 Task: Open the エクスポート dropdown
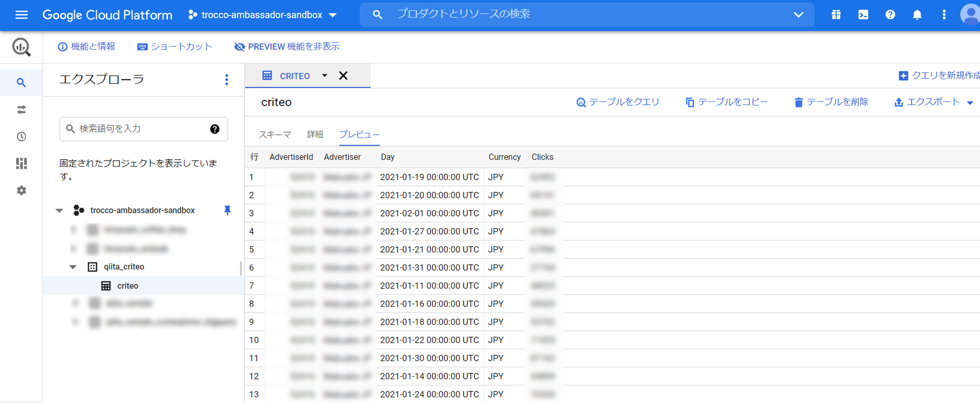[933, 102]
